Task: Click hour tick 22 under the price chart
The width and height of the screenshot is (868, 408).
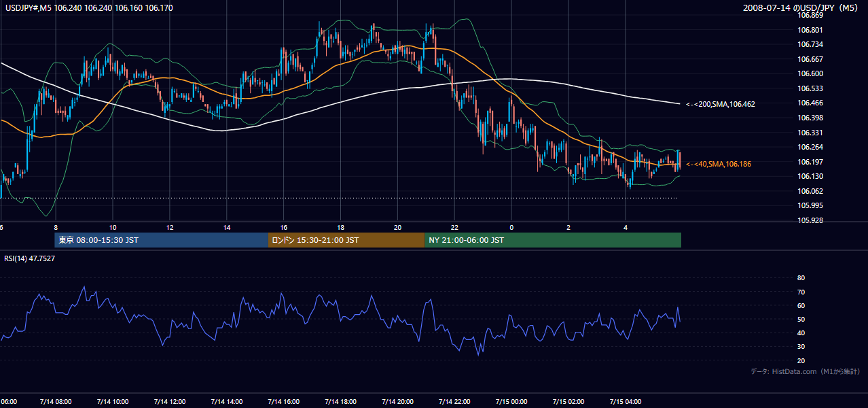Action: 455,228
